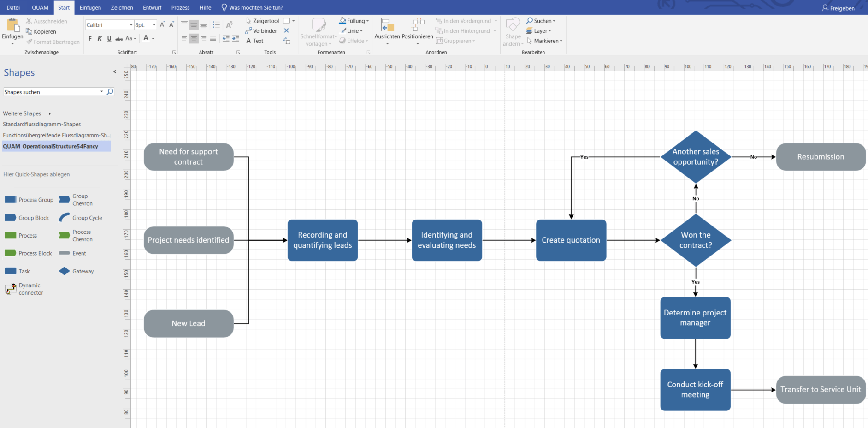Open the Calibri font name dropdown

pos(131,25)
